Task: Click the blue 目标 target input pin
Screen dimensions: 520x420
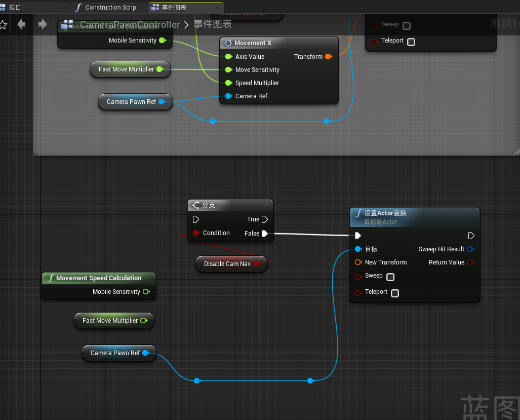Action: click(x=358, y=249)
